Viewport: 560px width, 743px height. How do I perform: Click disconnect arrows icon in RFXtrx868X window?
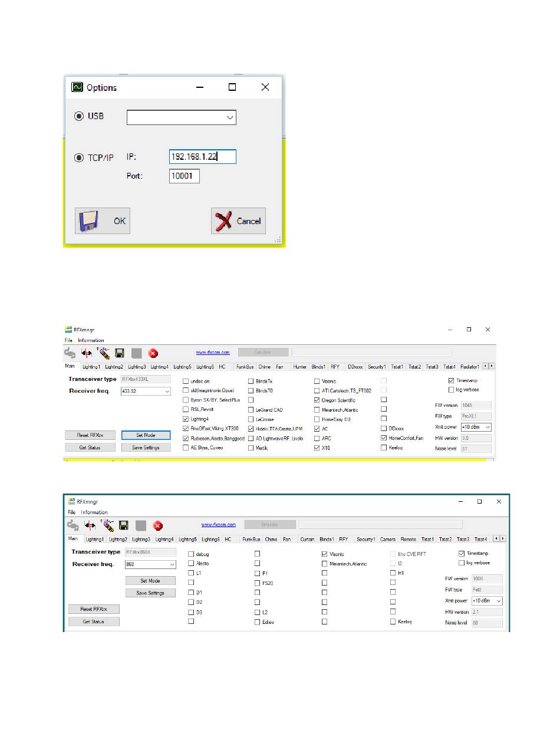tap(90, 525)
